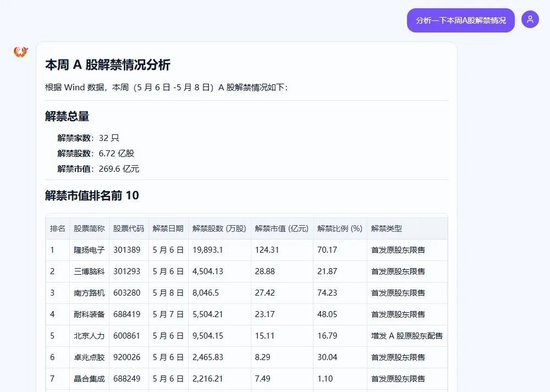Click the ratio value 1.10
550x392 pixels.
coord(325,378)
